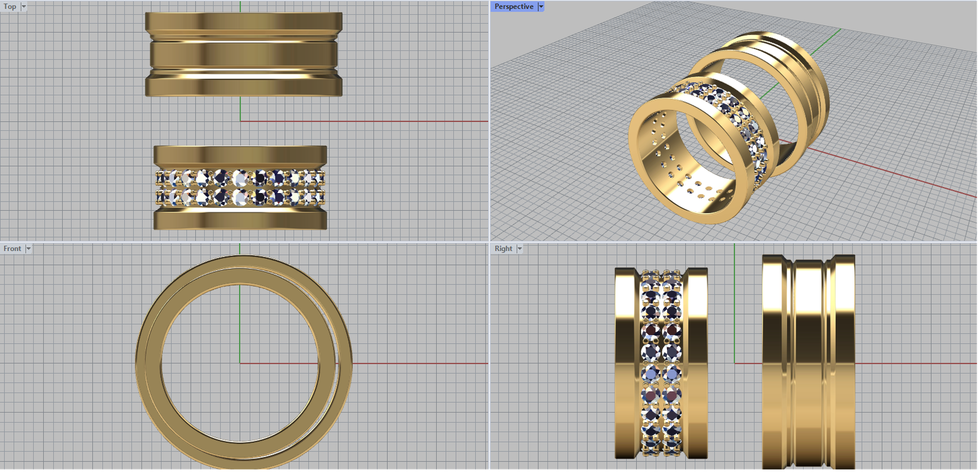Screen dimensions: 980x473
Task: Activate the Front viewport title label
Action: 12,249
